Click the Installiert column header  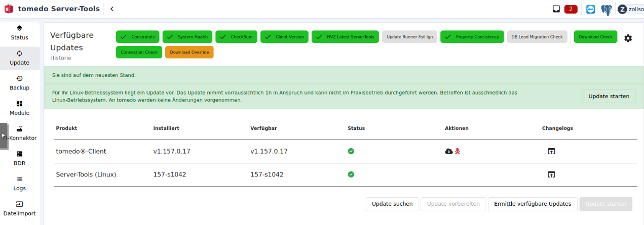[x=166, y=128]
